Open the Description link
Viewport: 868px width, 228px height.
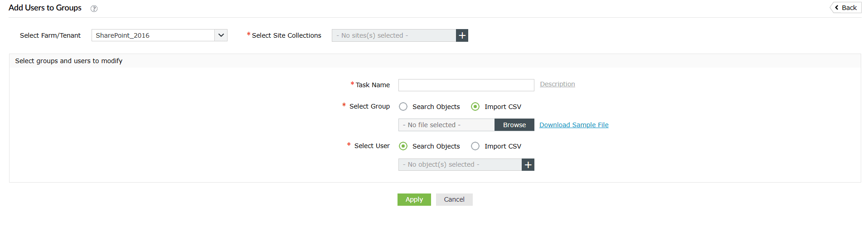(557, 84)
